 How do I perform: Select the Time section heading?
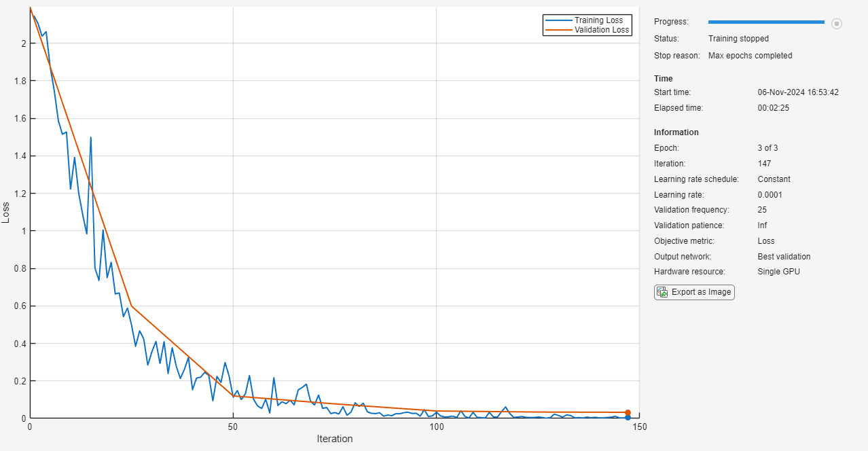click(663, 79)
